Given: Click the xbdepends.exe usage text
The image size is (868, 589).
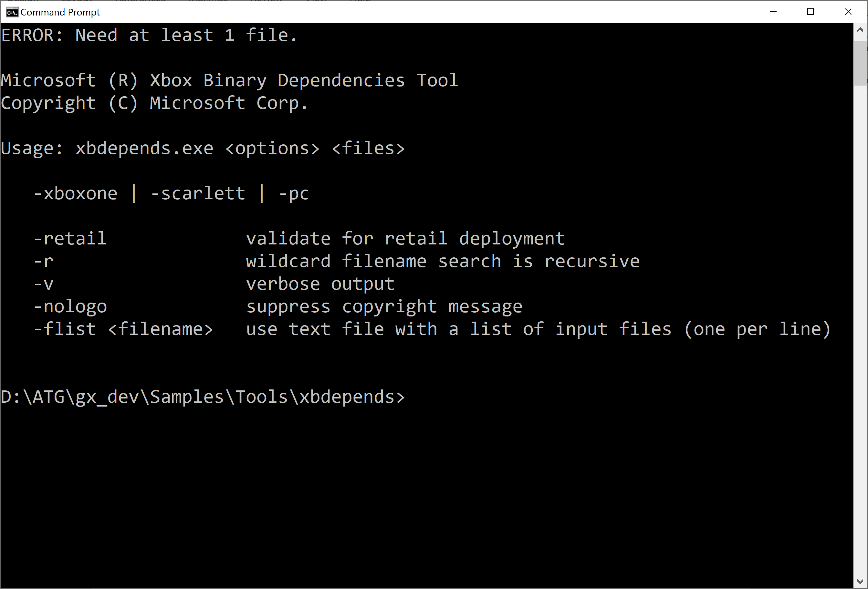Looking at the screenshot, I should click(x=144, y=149).
